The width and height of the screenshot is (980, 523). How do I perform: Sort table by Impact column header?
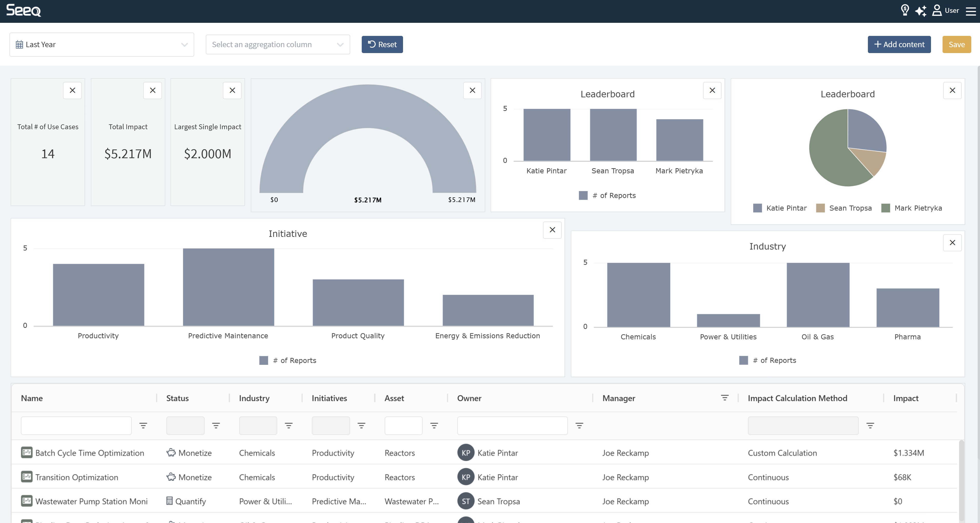[x=905, y=398]
